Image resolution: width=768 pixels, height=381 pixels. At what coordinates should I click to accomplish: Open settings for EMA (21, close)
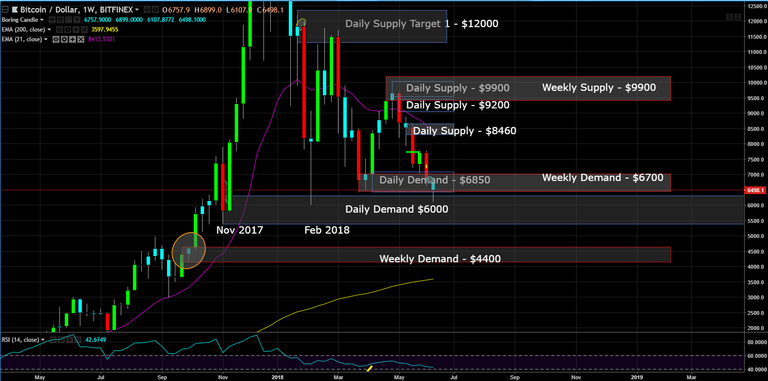63,39
